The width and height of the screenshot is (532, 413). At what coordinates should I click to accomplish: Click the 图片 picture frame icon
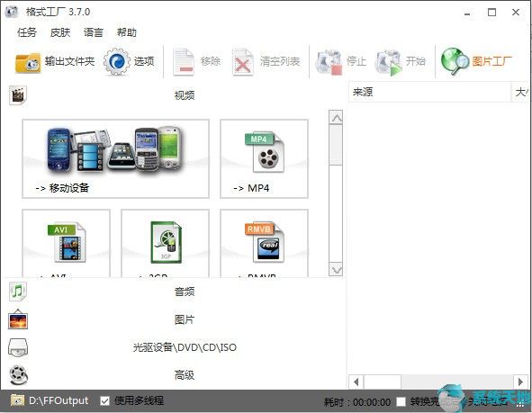[x=18, y=319]
